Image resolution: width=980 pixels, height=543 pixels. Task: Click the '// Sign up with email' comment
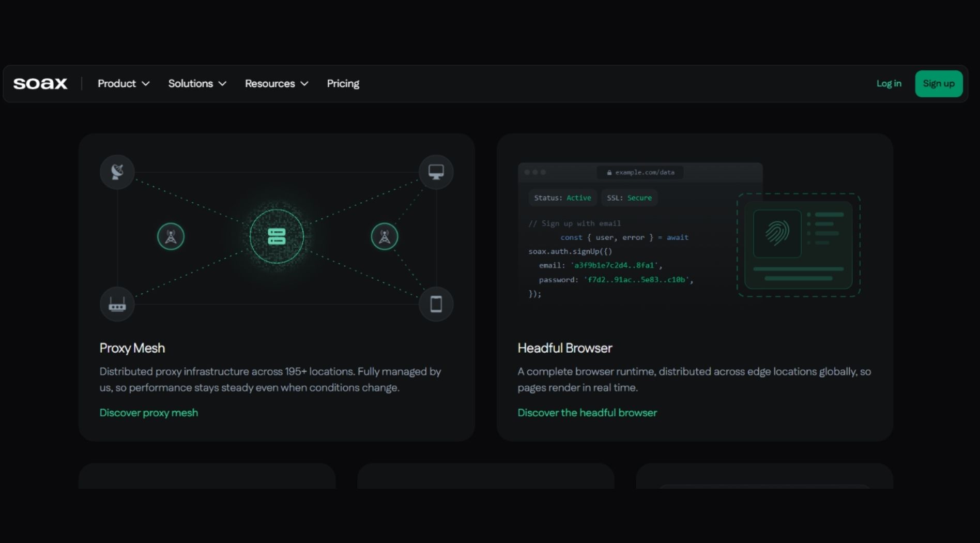575,223
